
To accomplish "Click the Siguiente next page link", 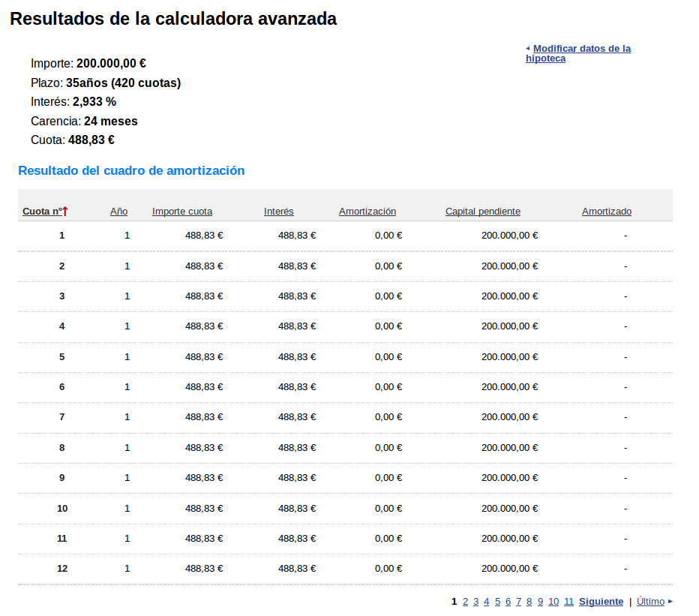I will (x=601, y=602).
